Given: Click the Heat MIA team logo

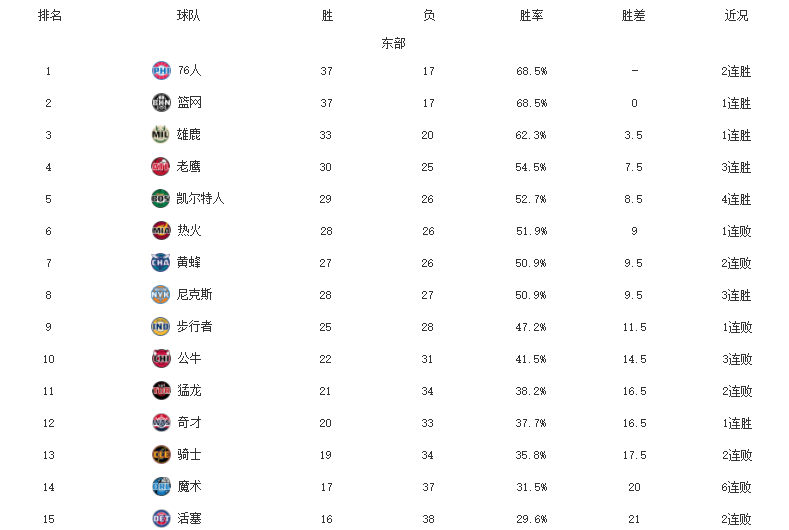Looking at the screenshot, I should [x=161, y=231].
